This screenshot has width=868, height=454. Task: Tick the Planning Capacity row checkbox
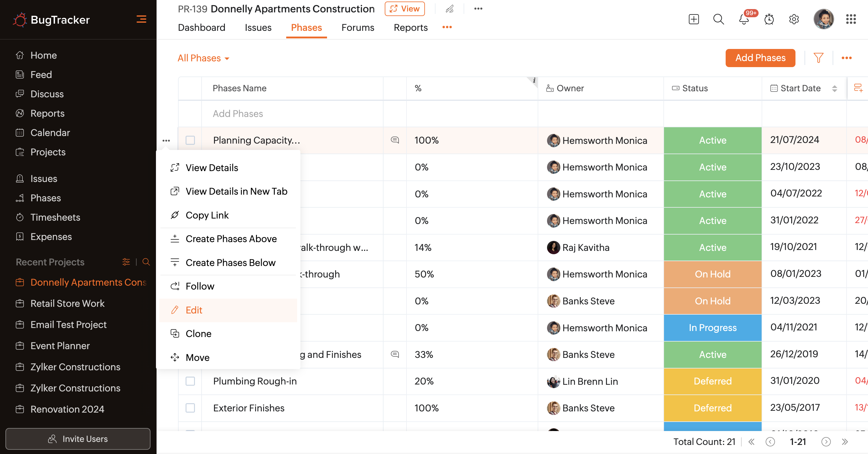190,140
